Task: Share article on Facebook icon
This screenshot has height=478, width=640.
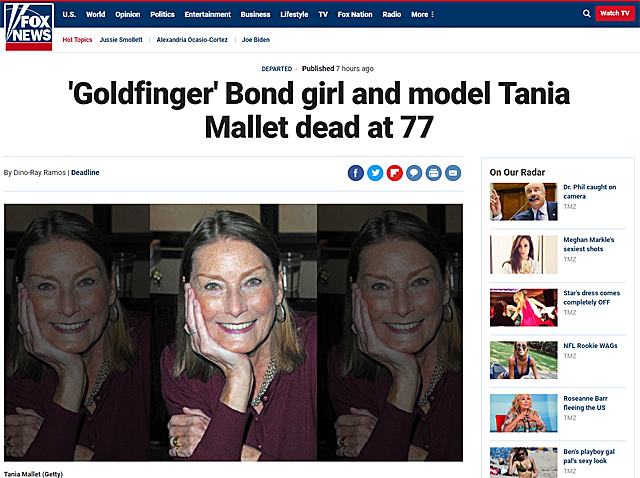Action: [x=356, y=173]
